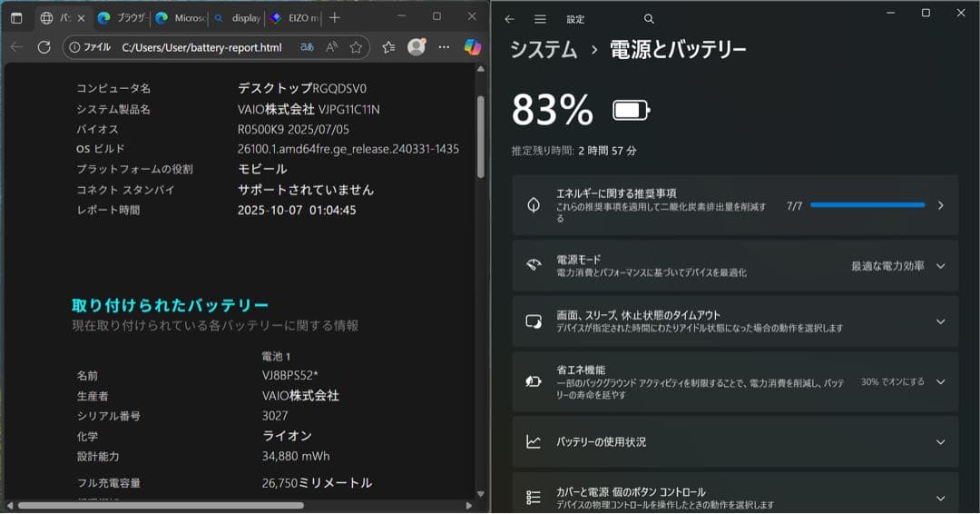Open the favorites list icon
Image resolution: width=980 pixels, height=514 pixels.
click(x=388, y=47)
